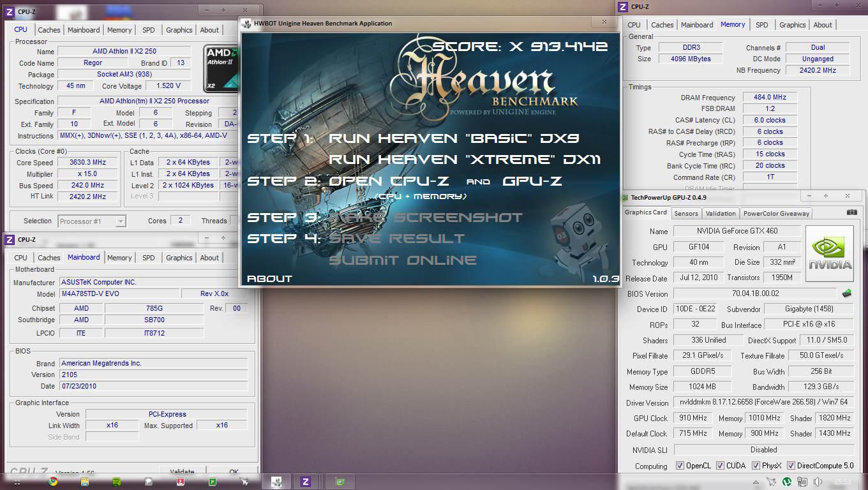Click the uTorrent tray icon

(x=787, y=482)
